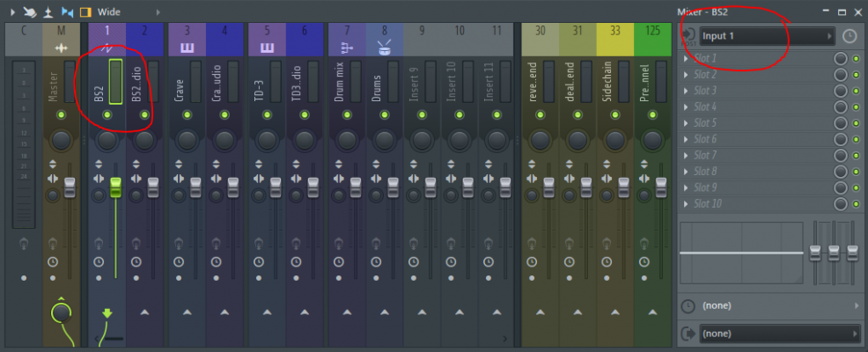The height and width of the screenshot is (352, 868).
Task: Open the latency compensation (none) dropdown
Action: click(x=779, y=305)
